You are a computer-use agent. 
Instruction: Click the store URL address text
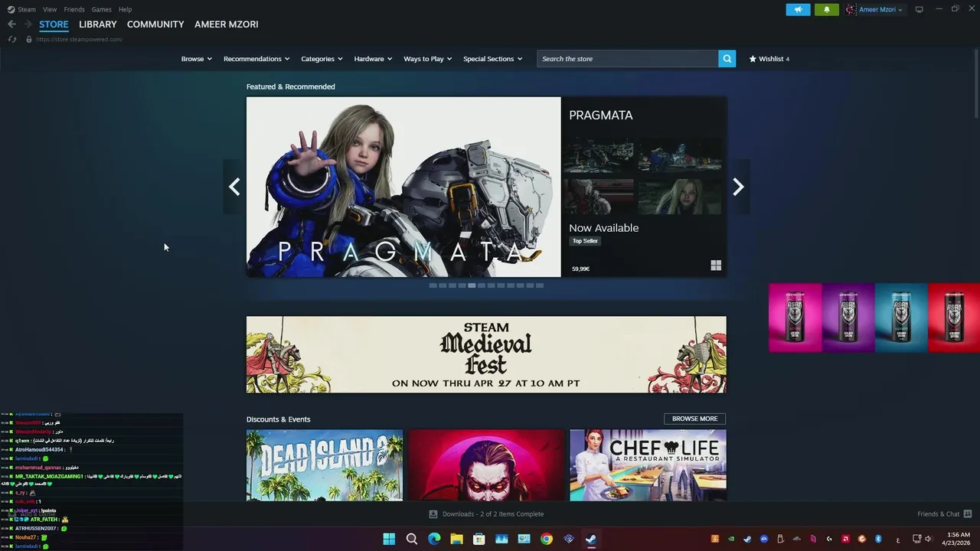tap(79, 39)
